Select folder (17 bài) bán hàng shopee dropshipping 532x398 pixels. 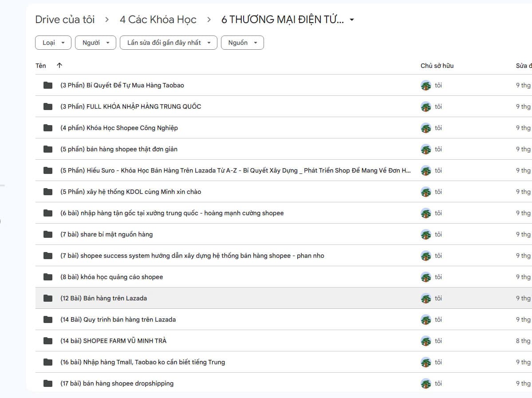[x=117, y=383]
